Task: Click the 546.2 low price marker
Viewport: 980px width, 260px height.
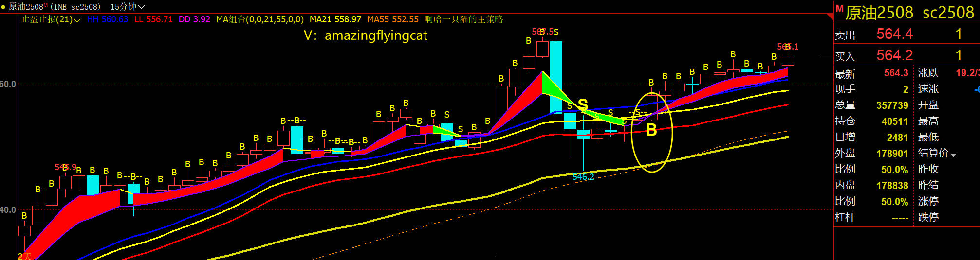Action: click(x=583, y=177)
